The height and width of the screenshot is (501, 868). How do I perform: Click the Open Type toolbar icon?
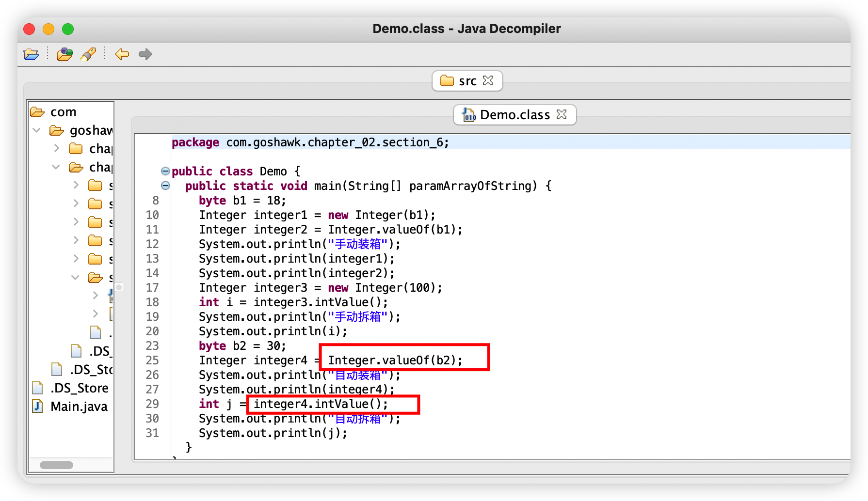(x=64, y=54)
